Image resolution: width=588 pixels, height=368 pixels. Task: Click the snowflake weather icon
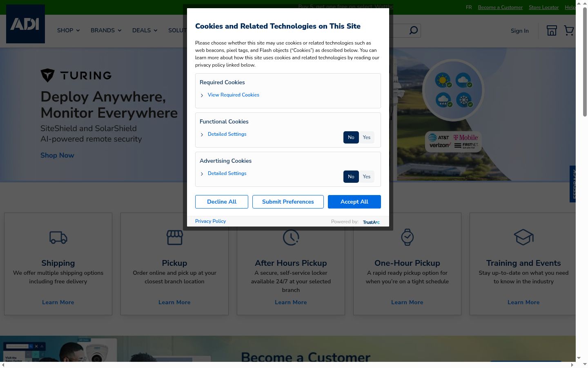point(464,100)
